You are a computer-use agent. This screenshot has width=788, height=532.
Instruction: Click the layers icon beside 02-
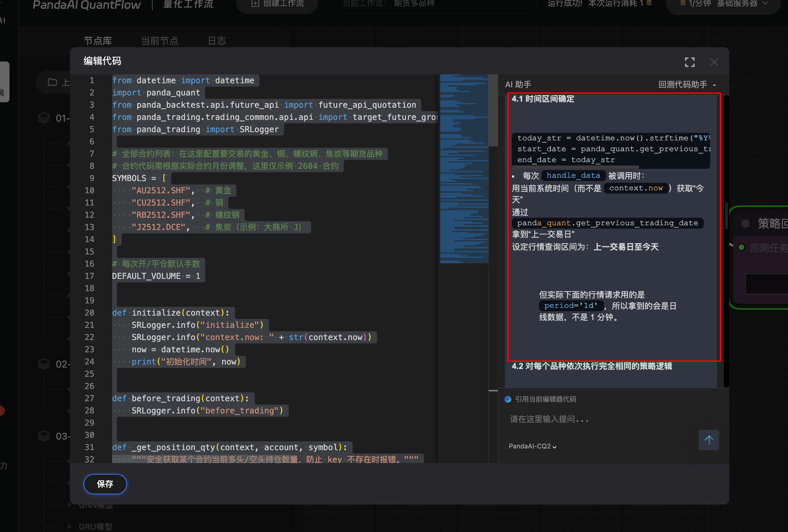(x=44, y=364)
